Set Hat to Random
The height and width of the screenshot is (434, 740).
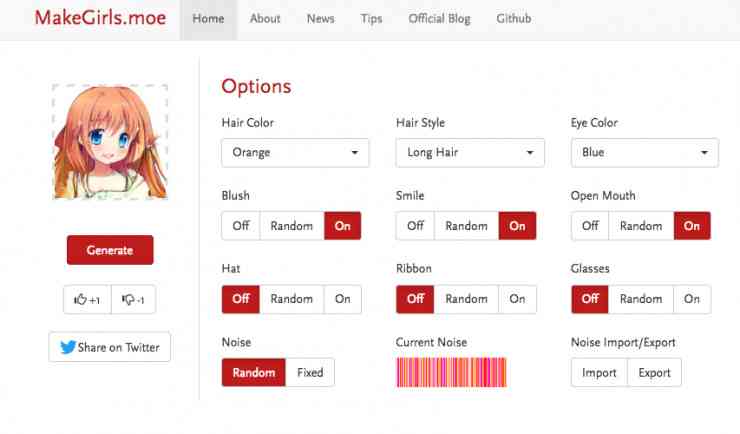click(x=292, y=299)
